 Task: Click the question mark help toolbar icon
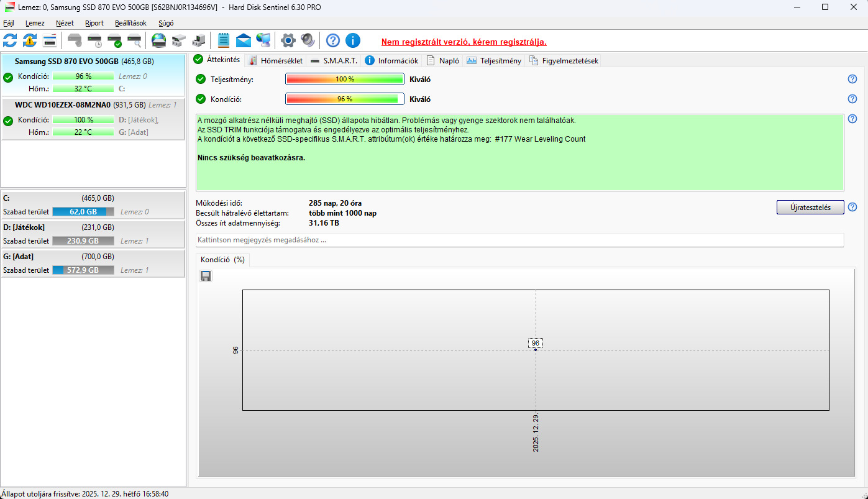(x=333, y=41)
